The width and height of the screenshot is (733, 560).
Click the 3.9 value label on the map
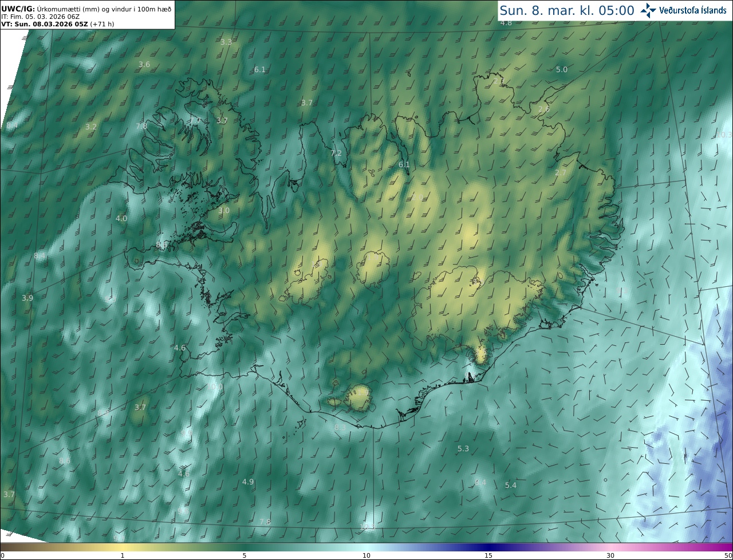[27, 298]
